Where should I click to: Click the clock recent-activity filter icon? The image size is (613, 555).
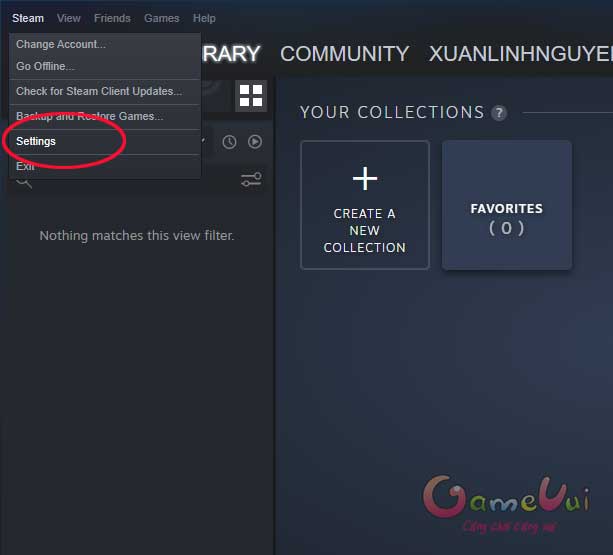pyautogui.click(x=229, y=142)
